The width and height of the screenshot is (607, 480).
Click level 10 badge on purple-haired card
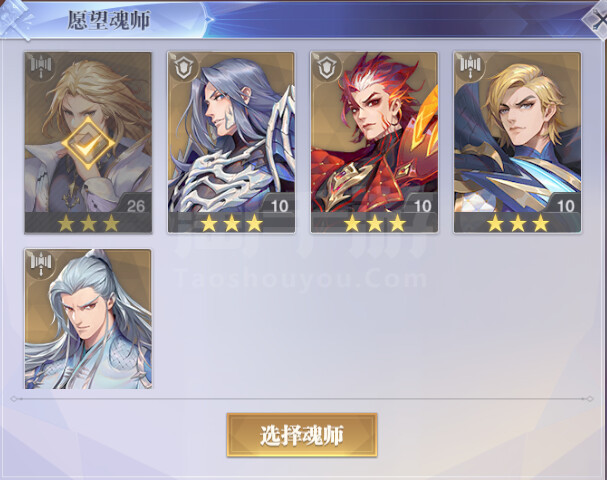pyautogui.click(x=279, y=205)
